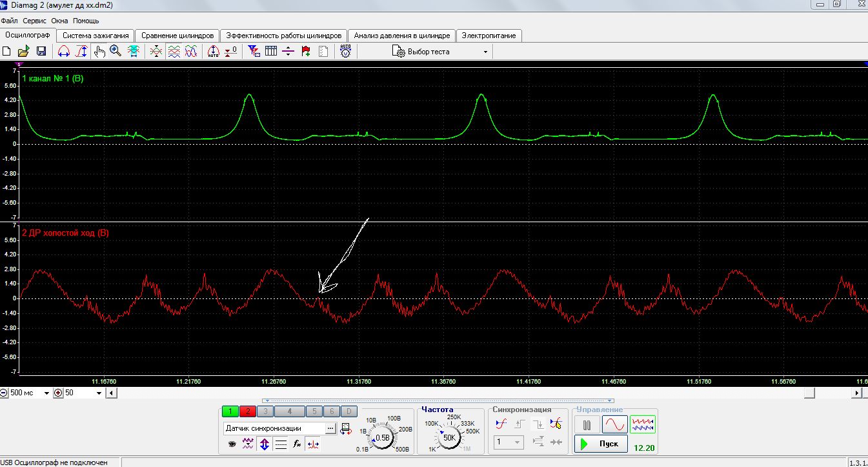This screenshot has height=467, width=868.
Task: Click the Пуск start button
Action: (601, 444)
